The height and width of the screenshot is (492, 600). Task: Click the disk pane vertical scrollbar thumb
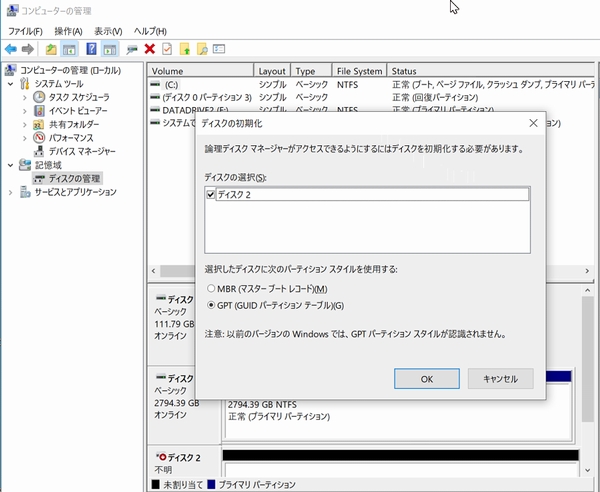pyautogui.click(x=587, y=359)
